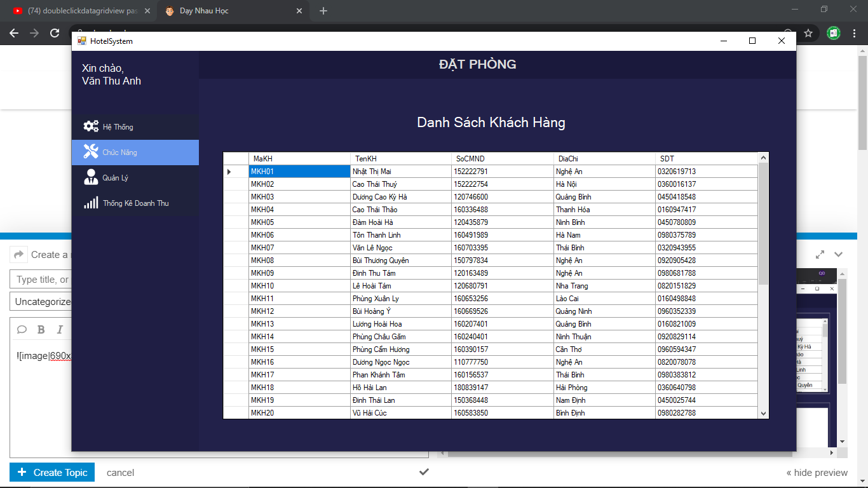This screenshot has height=488, width=868.
Task: Click the Italic formatting icon in editor
Action: tap(60, 329)
